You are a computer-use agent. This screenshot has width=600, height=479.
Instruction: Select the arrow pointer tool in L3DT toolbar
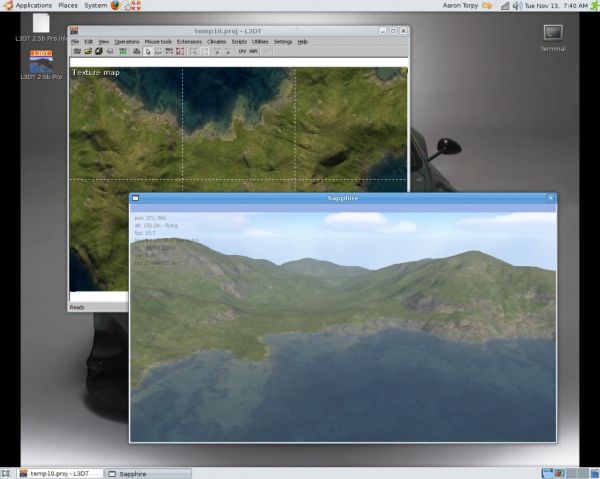click(x=148, y=51)
